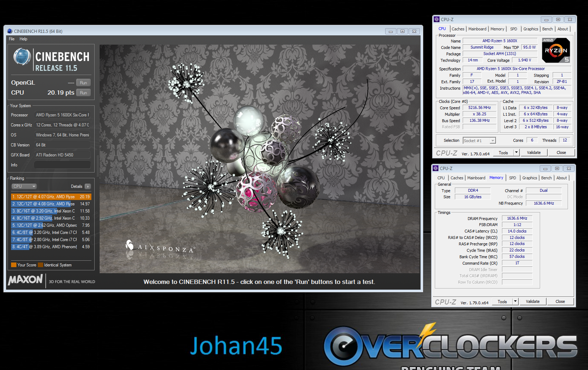Switch to CPU tab in lower CPU-Z window

(x=441, y=178)
